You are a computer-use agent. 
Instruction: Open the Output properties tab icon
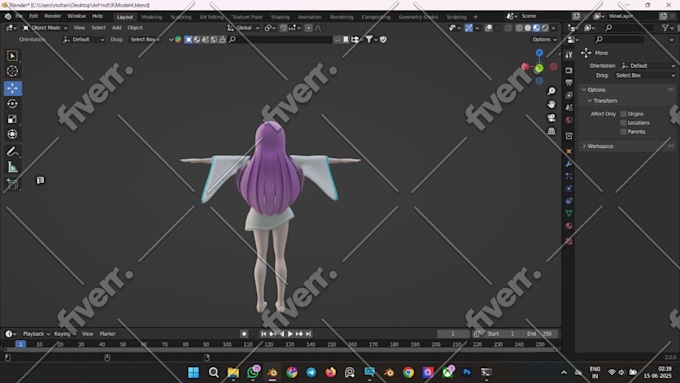coord(569,82)
